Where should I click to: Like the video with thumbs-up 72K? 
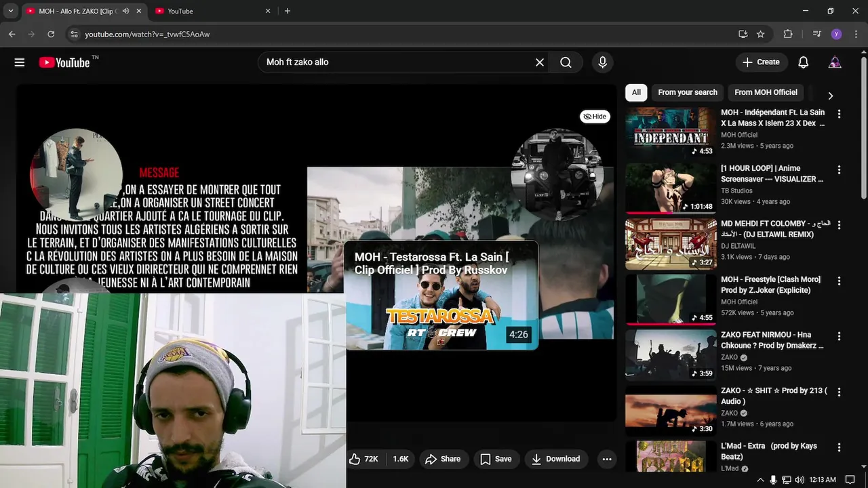[x=364, y=459]
